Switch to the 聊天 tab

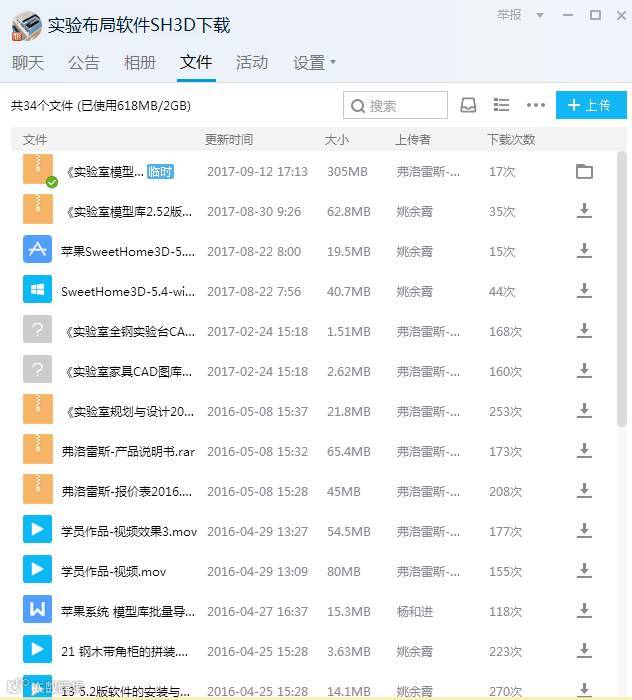point(28,62)
